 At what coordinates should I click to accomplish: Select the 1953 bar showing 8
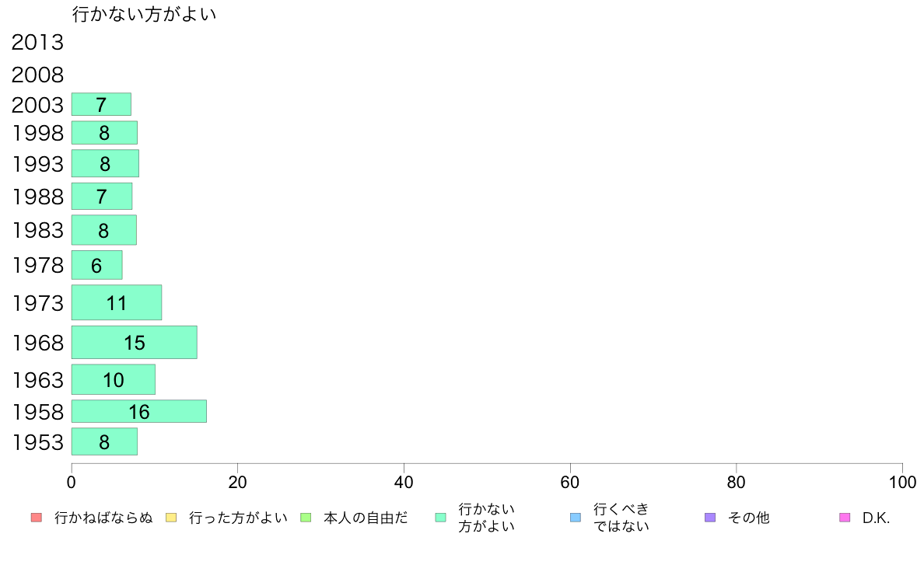click(x=105, y=441)
